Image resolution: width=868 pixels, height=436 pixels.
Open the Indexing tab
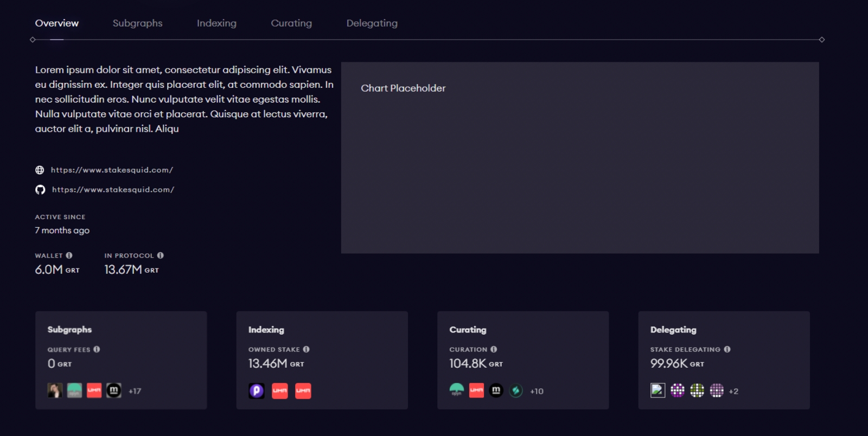(216, 23)
